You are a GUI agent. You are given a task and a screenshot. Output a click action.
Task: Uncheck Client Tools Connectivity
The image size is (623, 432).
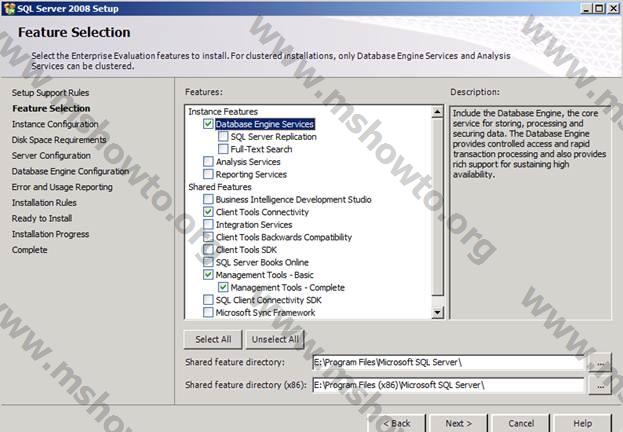pyautogui.click(x=208, y=212)
